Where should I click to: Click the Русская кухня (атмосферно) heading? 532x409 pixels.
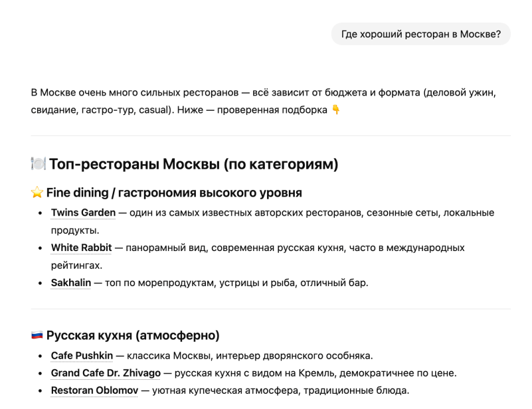click(133, 335)
